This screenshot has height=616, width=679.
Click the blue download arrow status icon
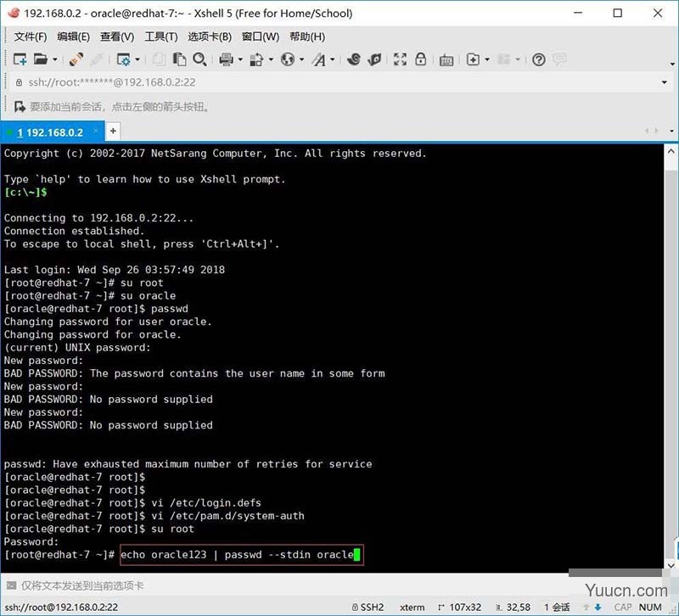click(x=598, y=608)
